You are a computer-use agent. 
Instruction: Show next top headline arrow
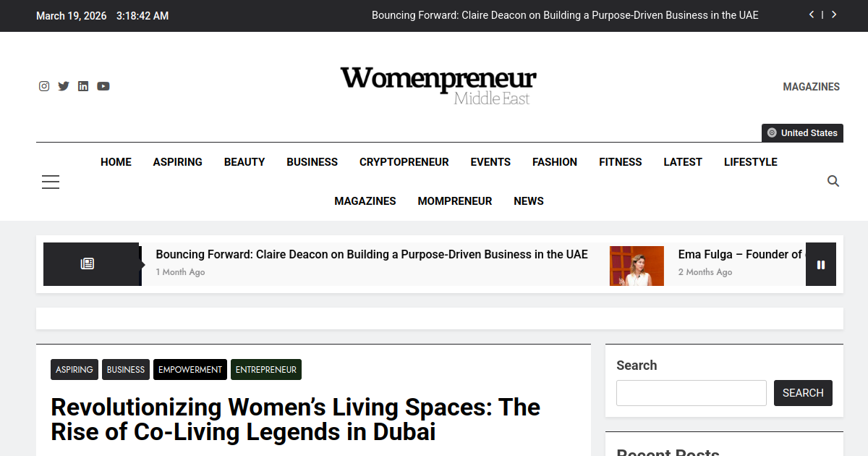(834, 14)
